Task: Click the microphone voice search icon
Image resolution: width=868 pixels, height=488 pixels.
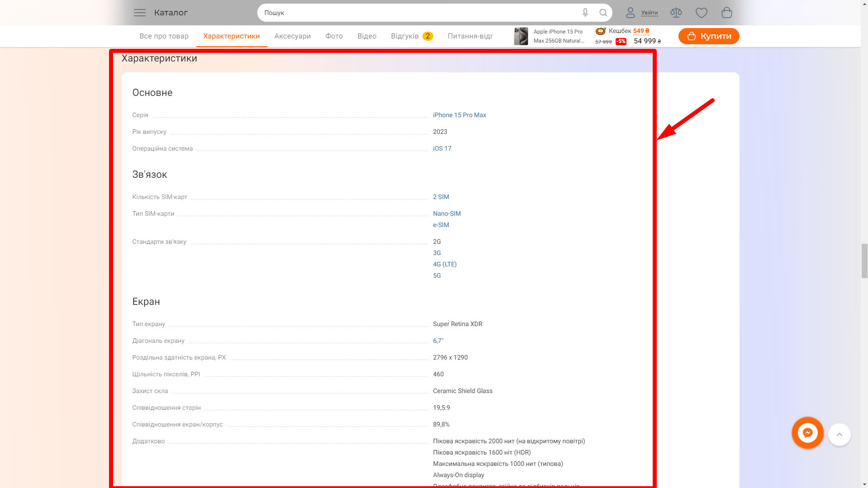Action: 585,13
